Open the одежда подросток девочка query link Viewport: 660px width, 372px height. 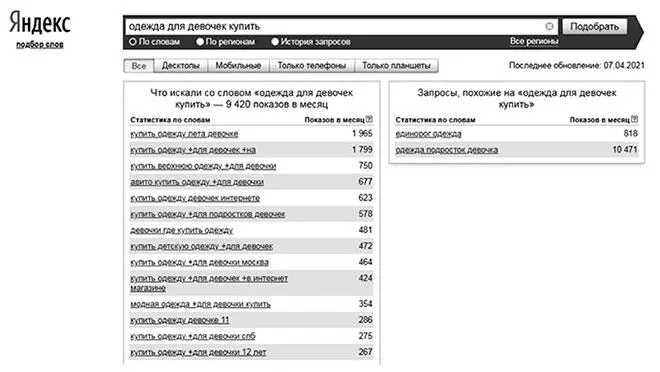point(447,150)
